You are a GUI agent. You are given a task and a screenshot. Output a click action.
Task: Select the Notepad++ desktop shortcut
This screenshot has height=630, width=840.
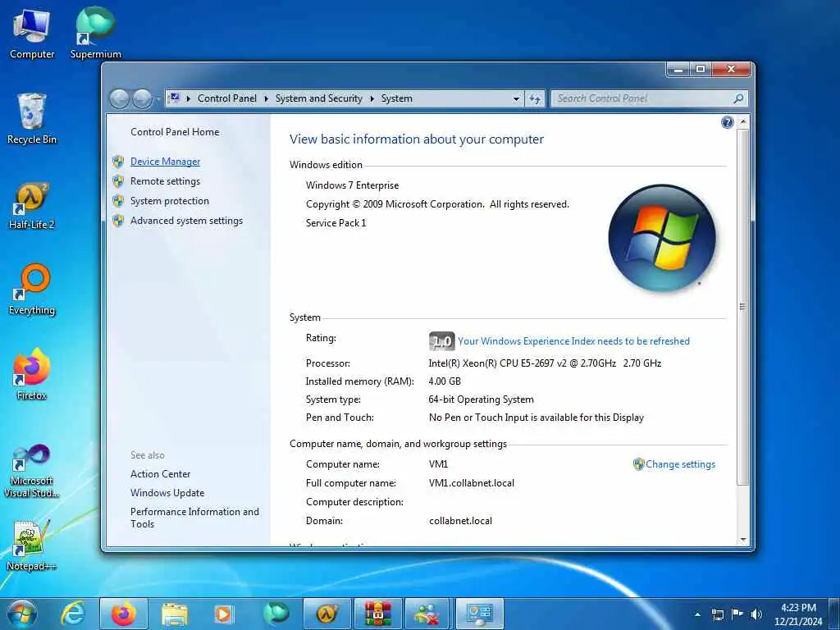(32, 546)
